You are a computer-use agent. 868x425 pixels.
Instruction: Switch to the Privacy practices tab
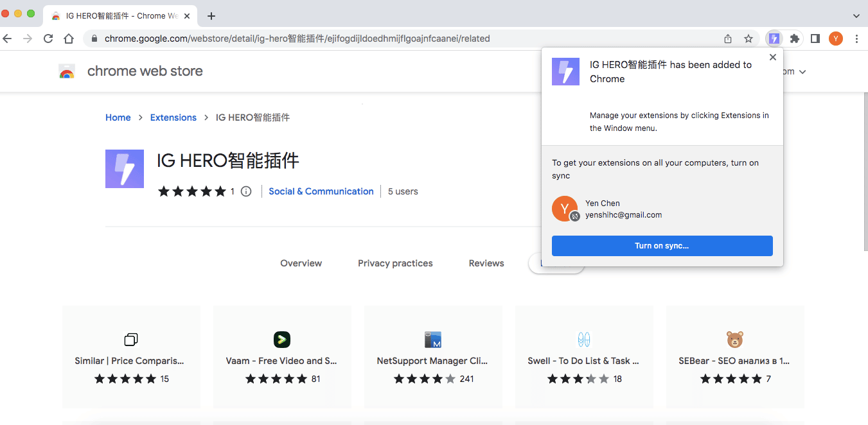[395, 263]
